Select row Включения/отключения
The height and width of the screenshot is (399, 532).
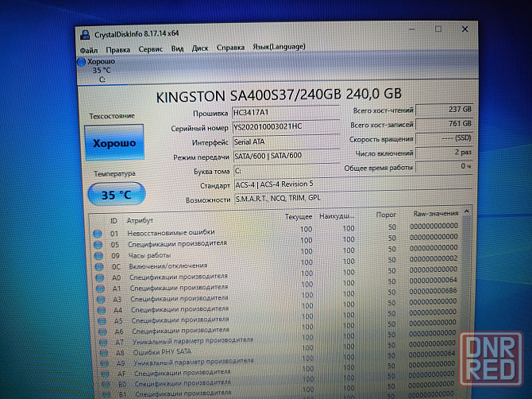[x=276, y=263]
